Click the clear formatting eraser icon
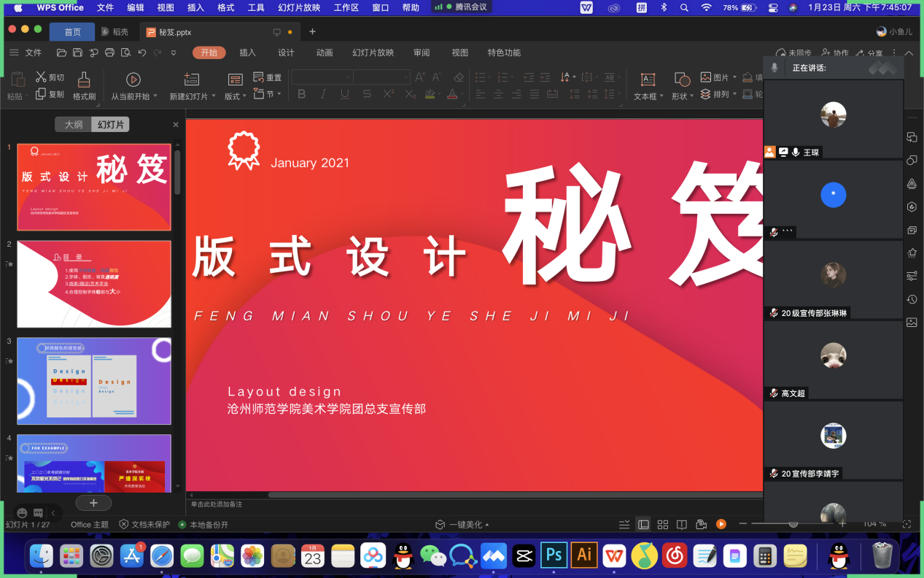Viewport: 924px width, 578px height. click(x=458, y=77)
